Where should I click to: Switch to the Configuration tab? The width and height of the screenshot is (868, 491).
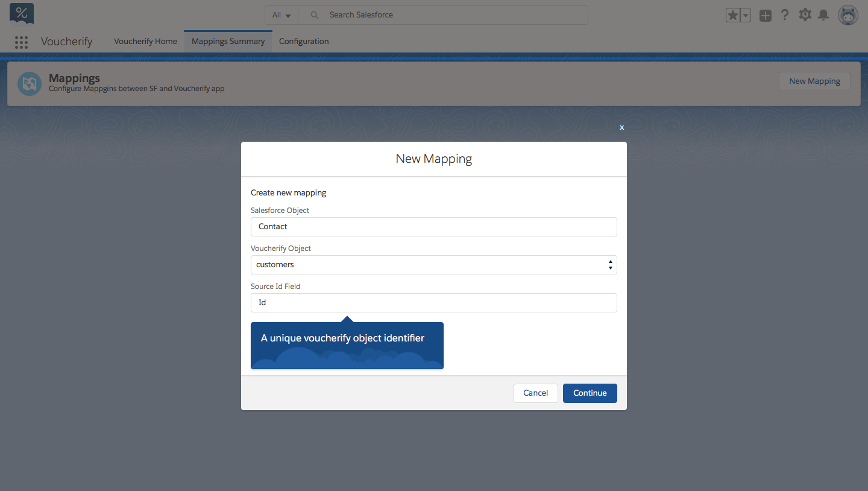click(304, 42)
